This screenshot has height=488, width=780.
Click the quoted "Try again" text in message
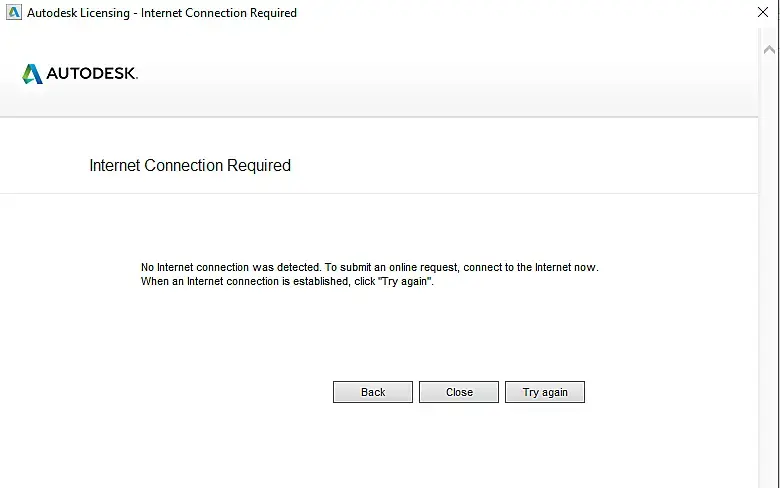[407, 282]
